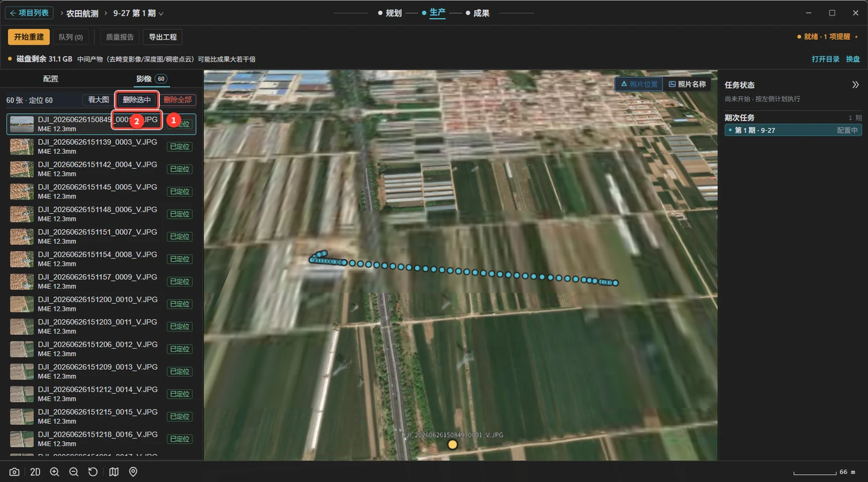Click the 删除选中 button

click(x=137, y=100)
